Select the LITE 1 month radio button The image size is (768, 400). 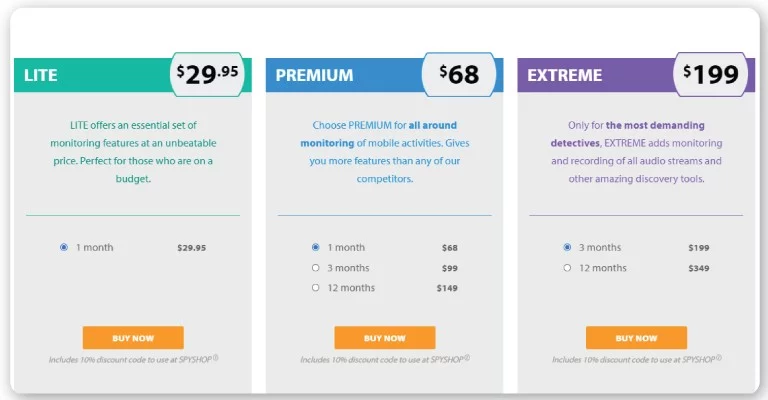tap(64, 247)
